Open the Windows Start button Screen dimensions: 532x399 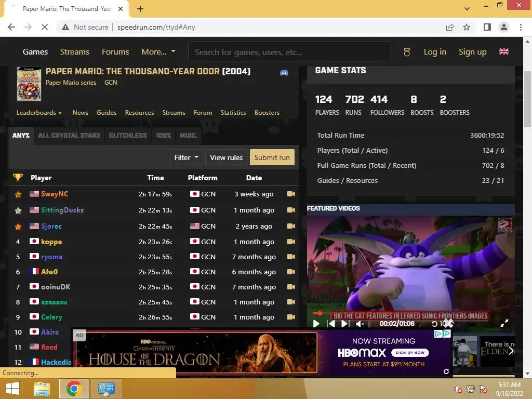point(12,389)
